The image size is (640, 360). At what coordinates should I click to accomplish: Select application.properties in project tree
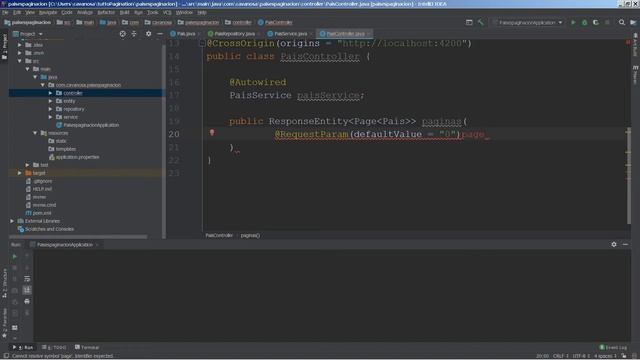tap(74, 157)
